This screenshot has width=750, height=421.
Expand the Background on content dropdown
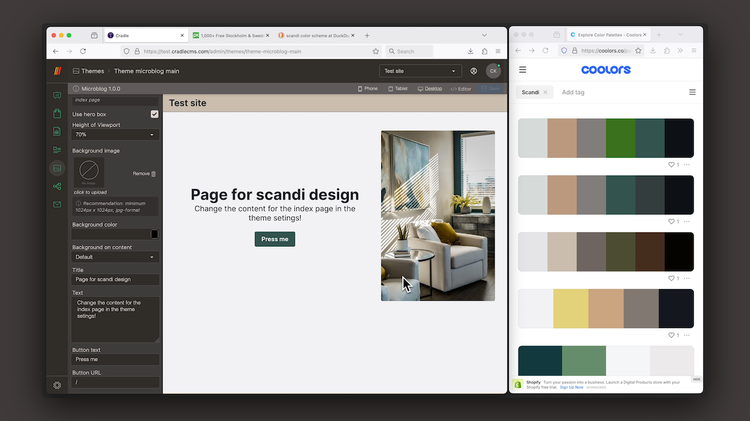coord(115,257)
